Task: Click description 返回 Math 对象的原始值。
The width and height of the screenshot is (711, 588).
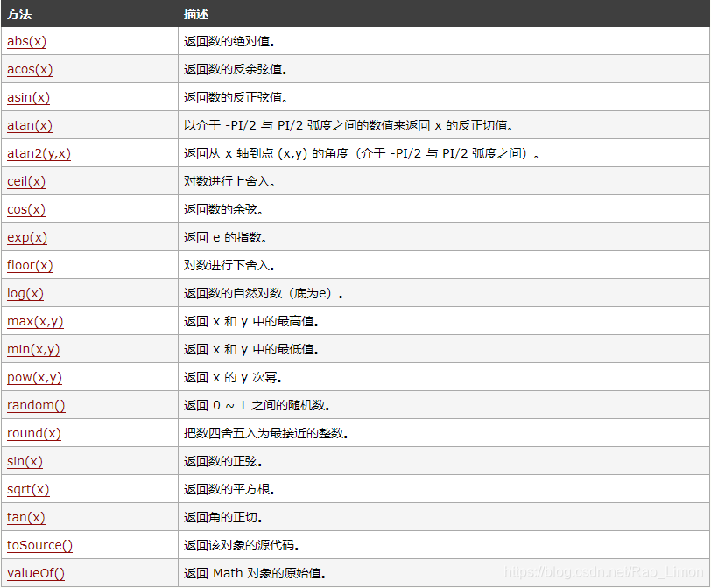Action: pyautogui.click(x=256, y=573)
